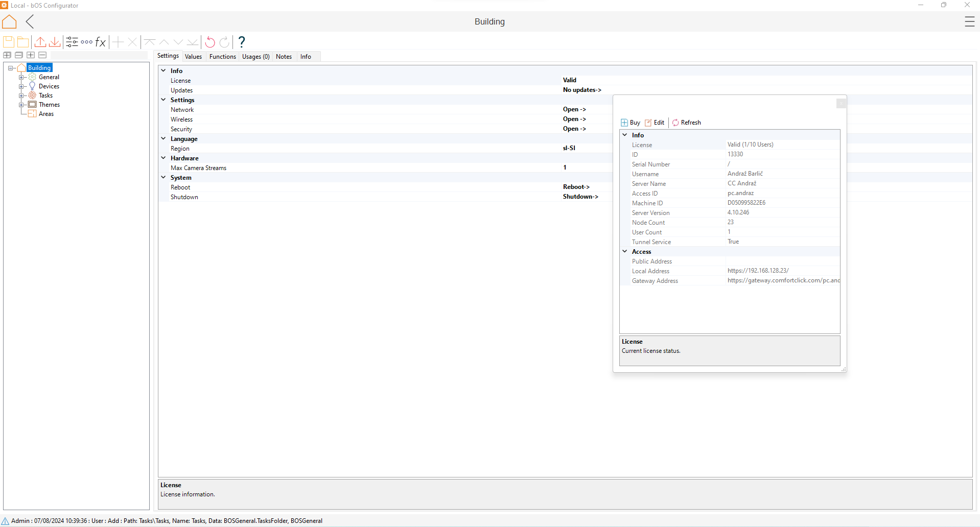
Task: Click the Move to bottom toolbar icon
Action: tap(193, 42)
